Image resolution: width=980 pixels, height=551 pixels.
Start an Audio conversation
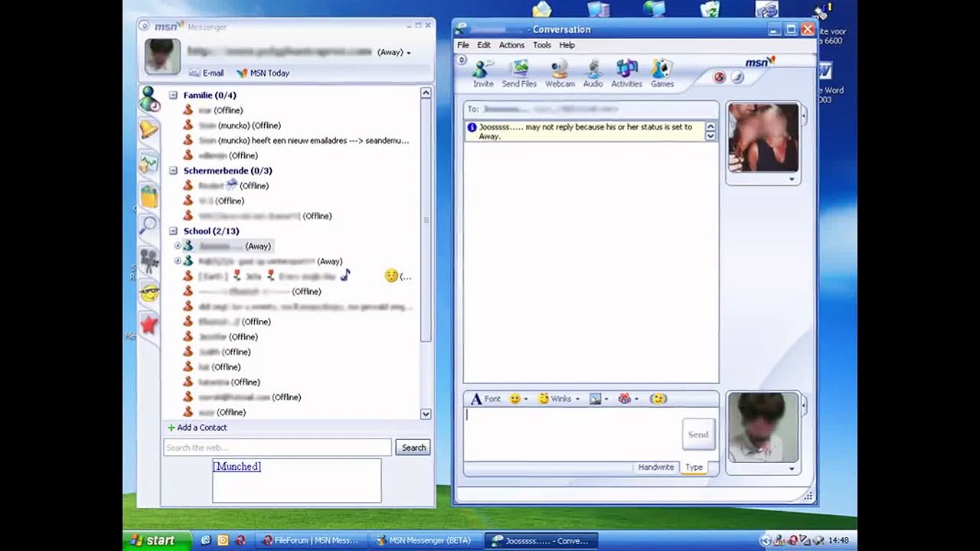coord(593,74)
